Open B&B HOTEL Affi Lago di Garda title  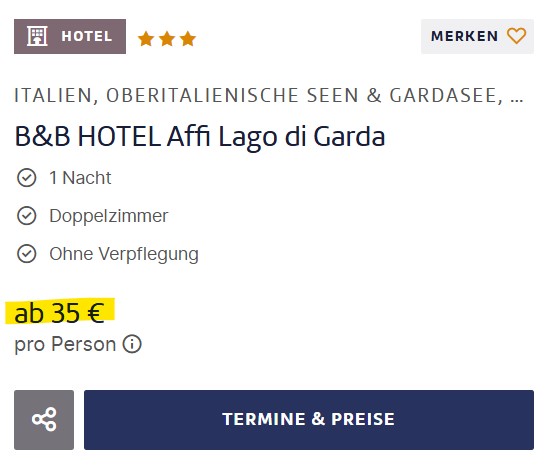[x=200, y=137]
